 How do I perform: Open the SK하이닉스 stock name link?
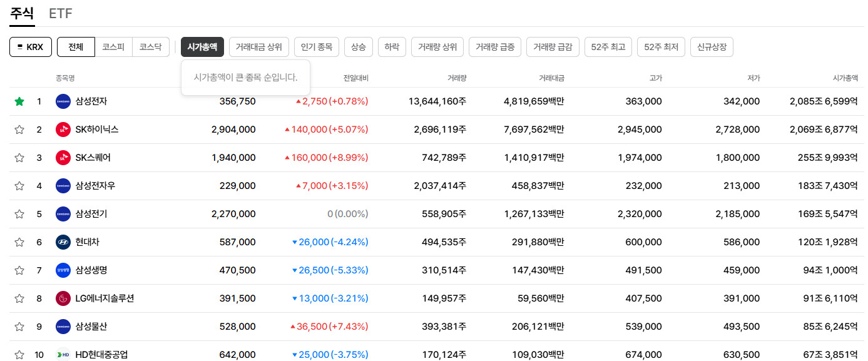click(x=97, y=130)
